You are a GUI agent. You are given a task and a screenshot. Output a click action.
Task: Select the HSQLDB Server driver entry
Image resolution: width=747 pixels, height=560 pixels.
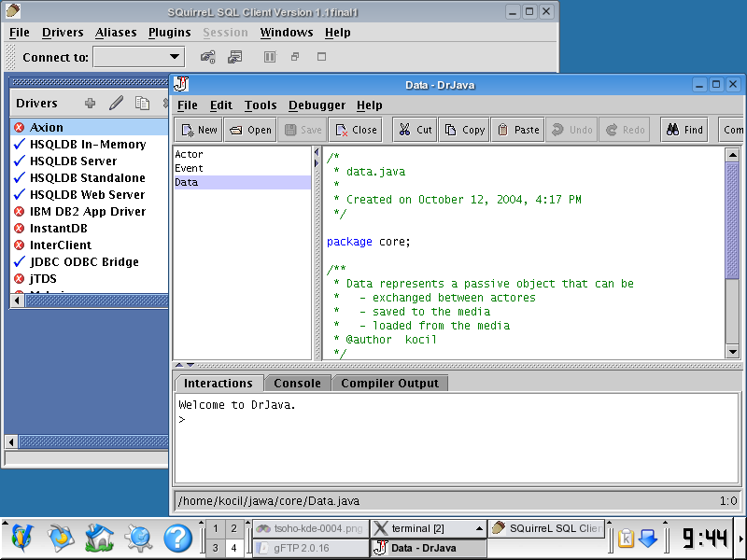coord(73,161)
